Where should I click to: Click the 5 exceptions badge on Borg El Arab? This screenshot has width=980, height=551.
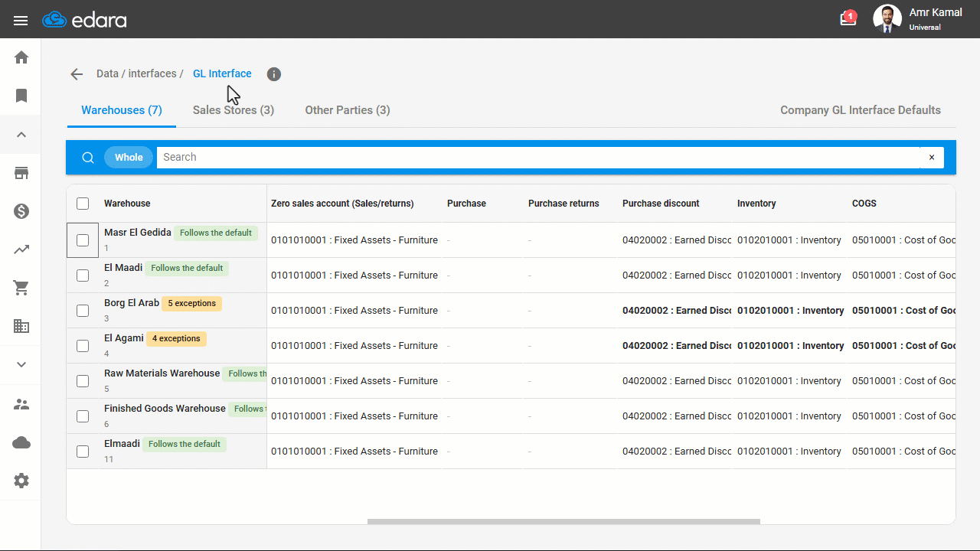[x=192, y=303]
